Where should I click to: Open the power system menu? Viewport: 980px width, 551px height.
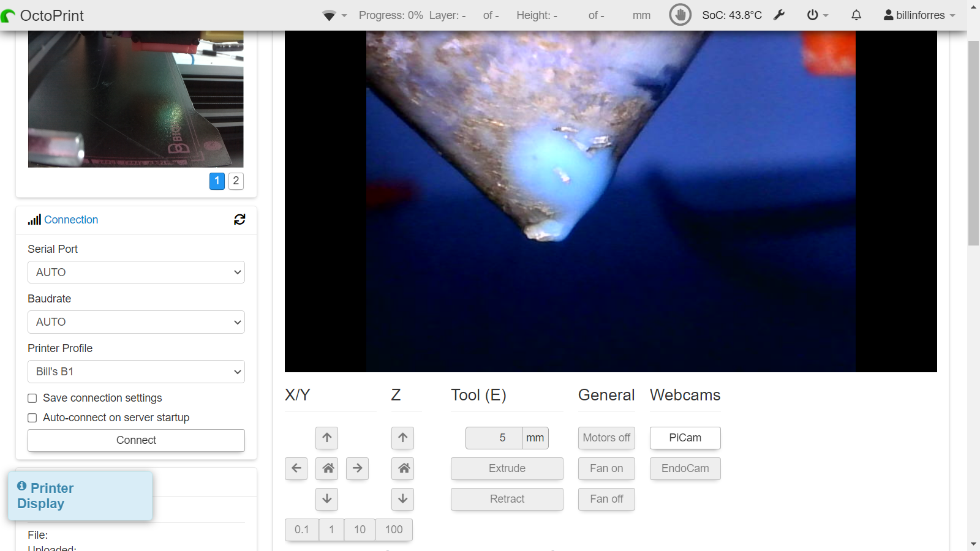817,15
